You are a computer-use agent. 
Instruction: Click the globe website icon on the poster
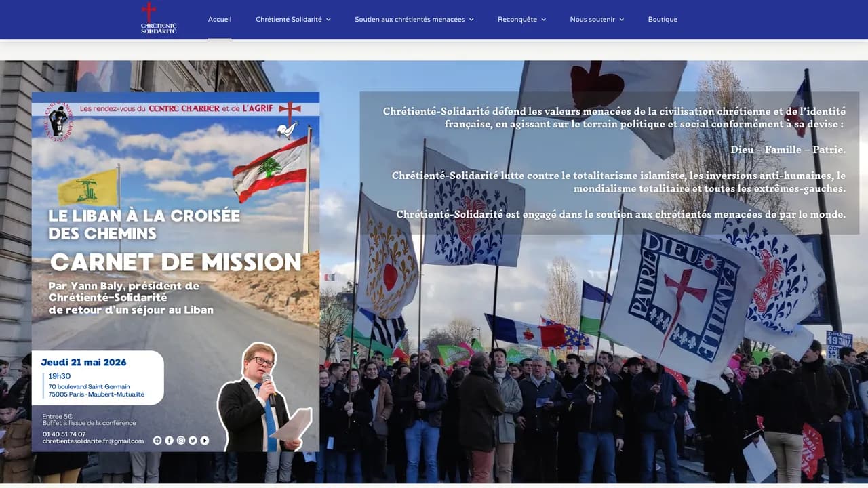tap(158, 441)
